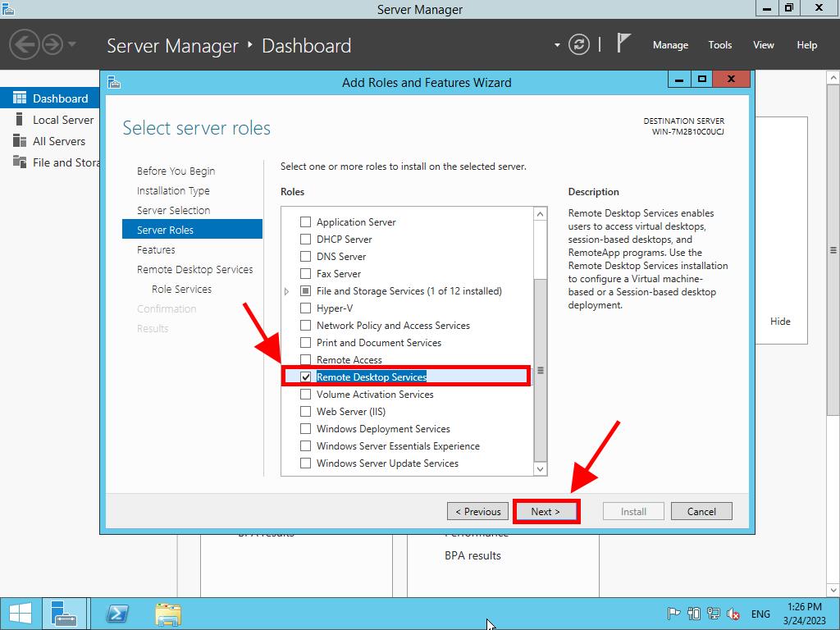Click the roles list scroll down arrow
This screenshot has width=840, height=630.
coord(540,468)
